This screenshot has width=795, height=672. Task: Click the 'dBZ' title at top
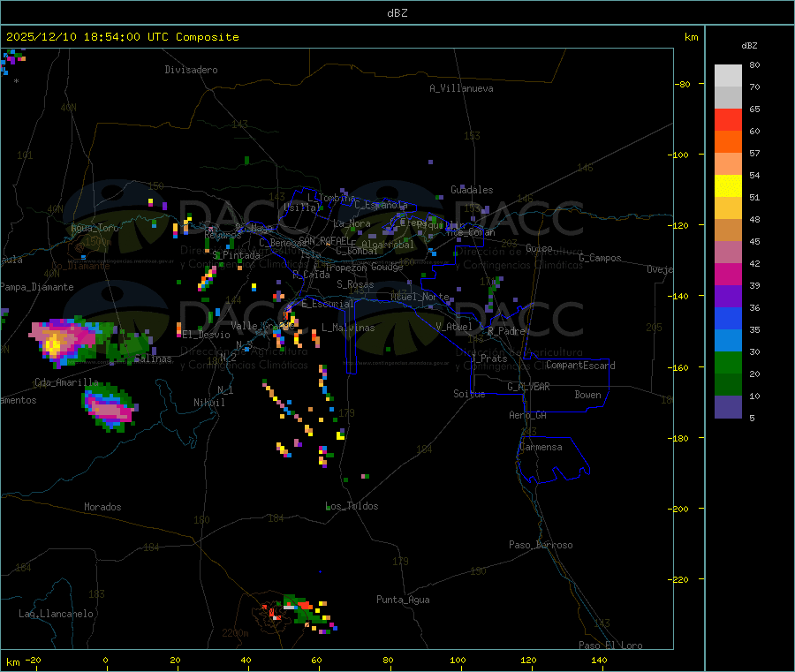397,13
